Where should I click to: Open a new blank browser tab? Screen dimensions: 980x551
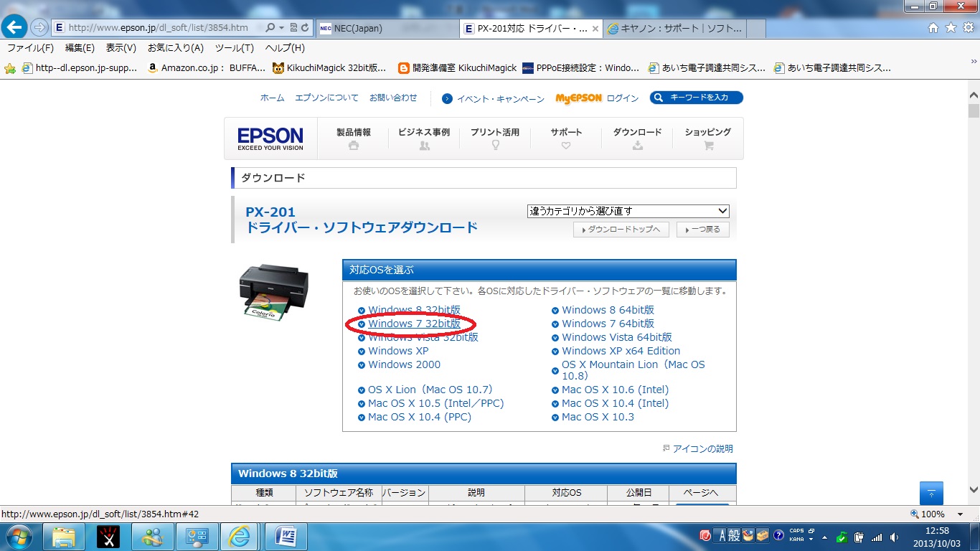[756, 29]
